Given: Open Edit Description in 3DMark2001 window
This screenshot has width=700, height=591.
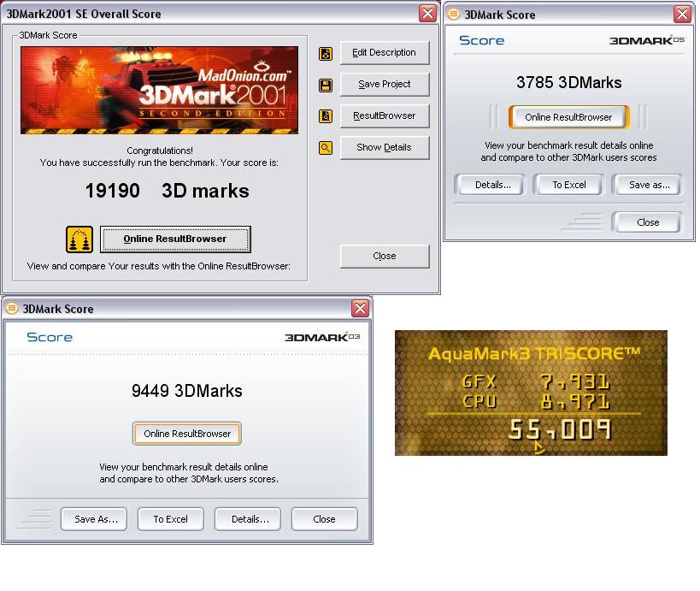Looking at the screenshot, I should tap(385, 53).
